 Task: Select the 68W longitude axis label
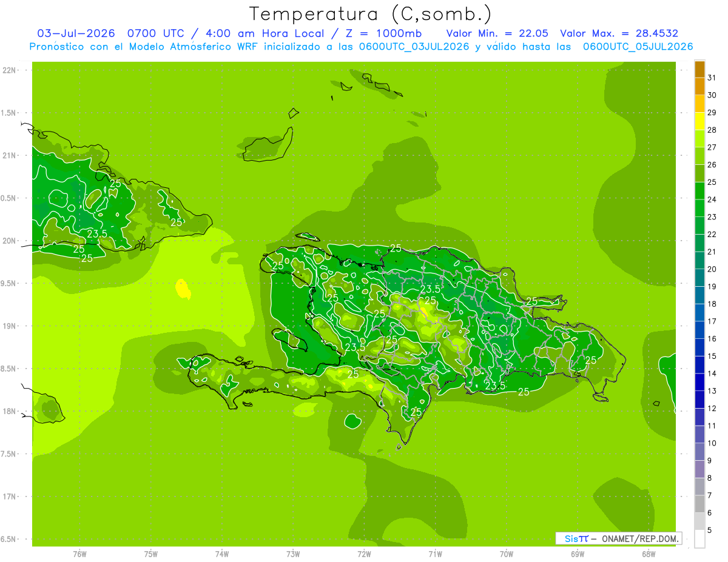[649, 554]
